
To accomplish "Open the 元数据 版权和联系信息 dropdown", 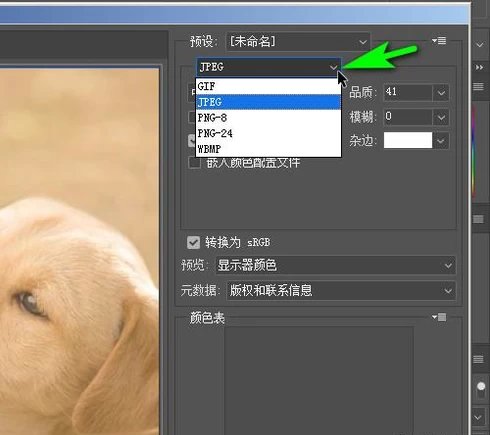I will tap(341, 291).
